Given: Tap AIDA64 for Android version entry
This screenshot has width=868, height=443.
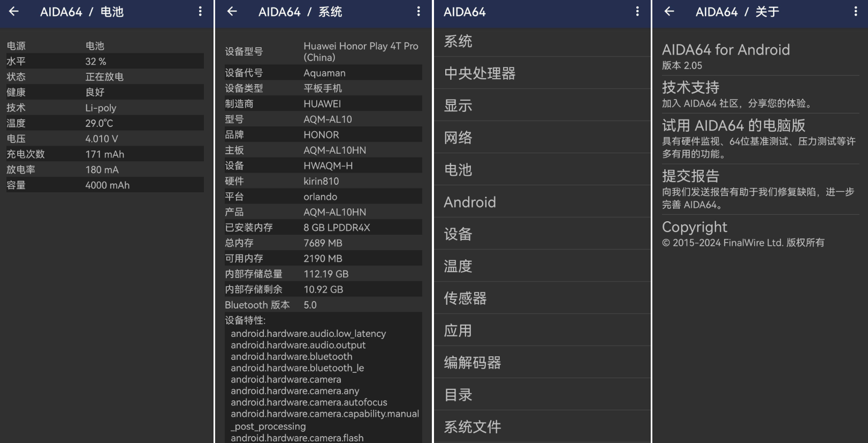Looking at the screenshot, I should [760, 56].
